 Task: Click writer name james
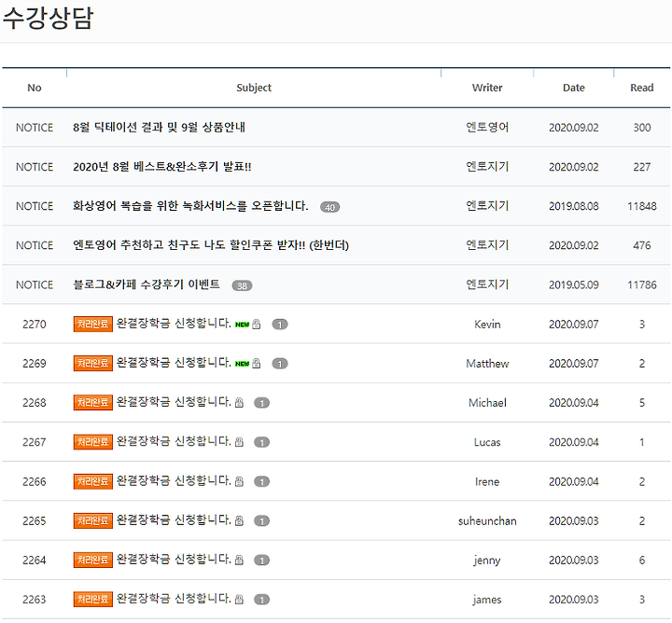point(487,600)
